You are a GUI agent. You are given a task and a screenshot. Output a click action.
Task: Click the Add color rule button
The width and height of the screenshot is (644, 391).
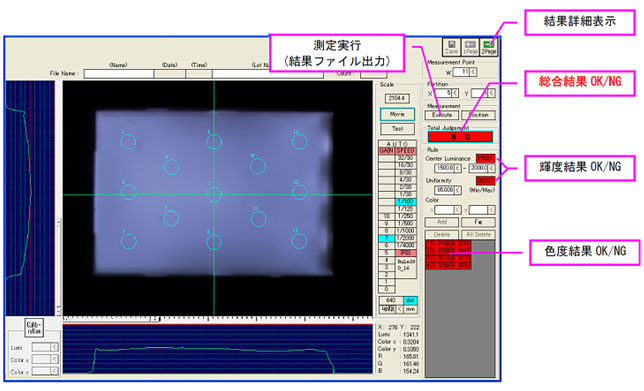442,222
